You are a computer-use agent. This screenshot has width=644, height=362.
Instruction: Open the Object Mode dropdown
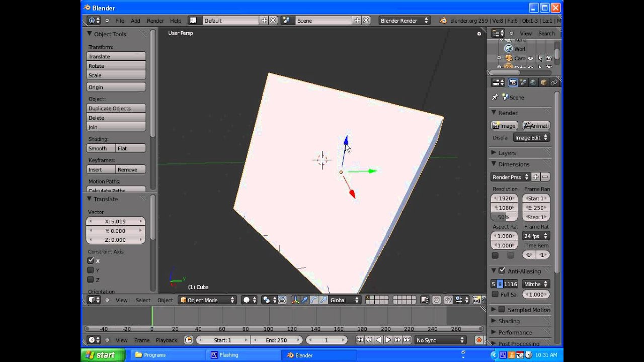coord(207,300)
